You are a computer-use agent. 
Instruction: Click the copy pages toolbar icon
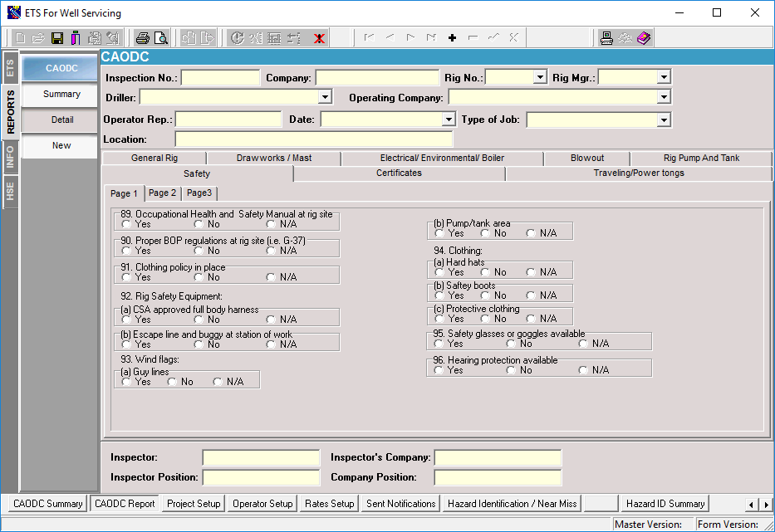(x=189, y=38)
